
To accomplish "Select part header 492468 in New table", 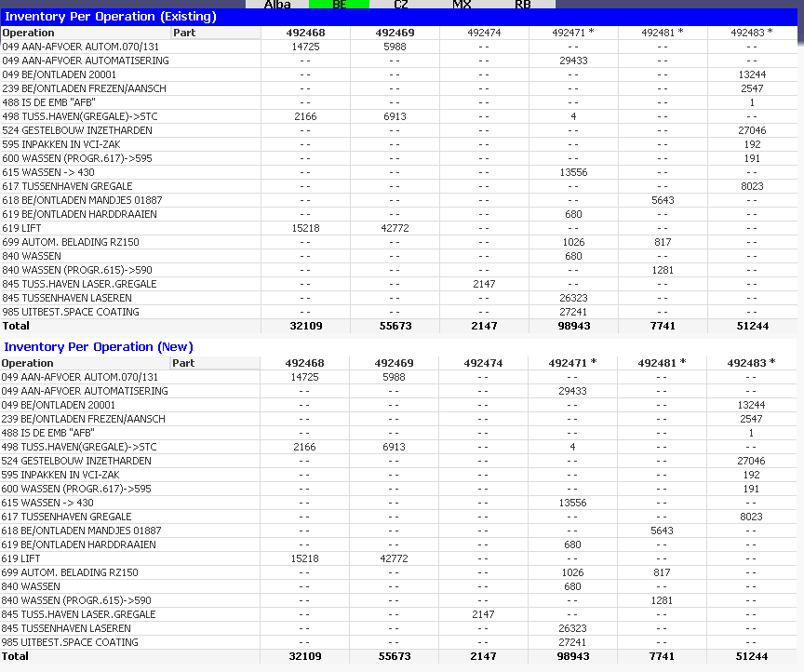I will point(304,363).
